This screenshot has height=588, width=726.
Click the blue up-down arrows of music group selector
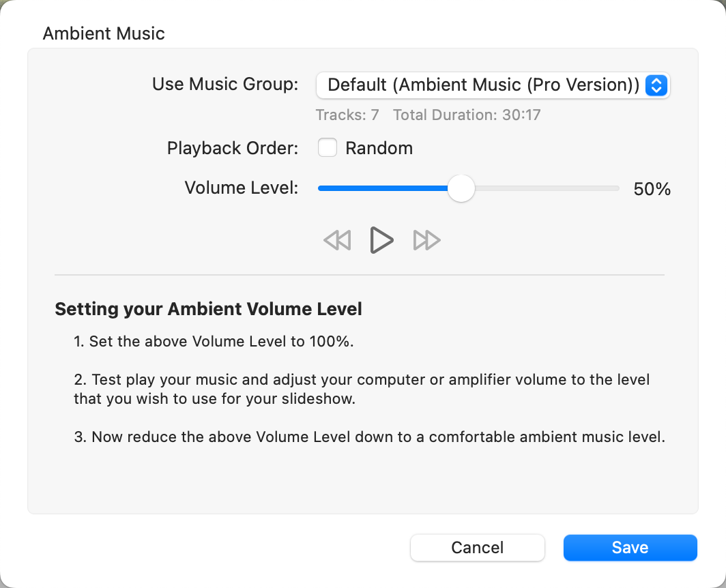tap(656, 85)
